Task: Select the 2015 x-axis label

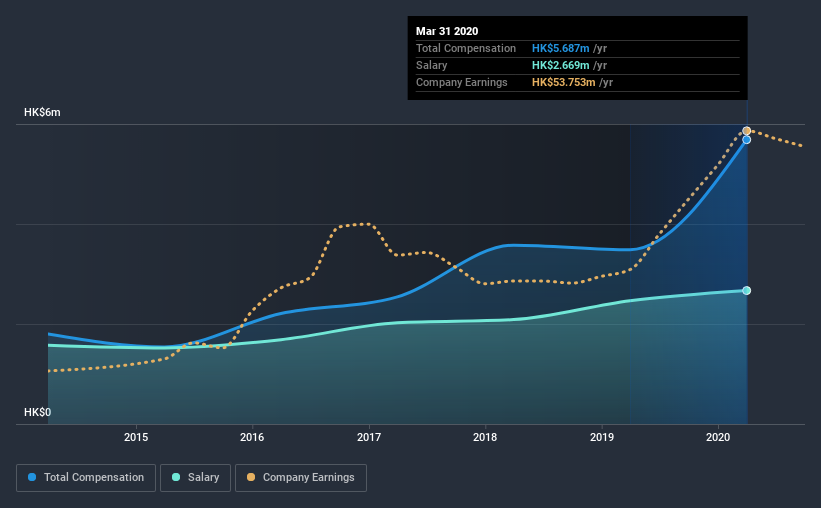Action: 136,437
